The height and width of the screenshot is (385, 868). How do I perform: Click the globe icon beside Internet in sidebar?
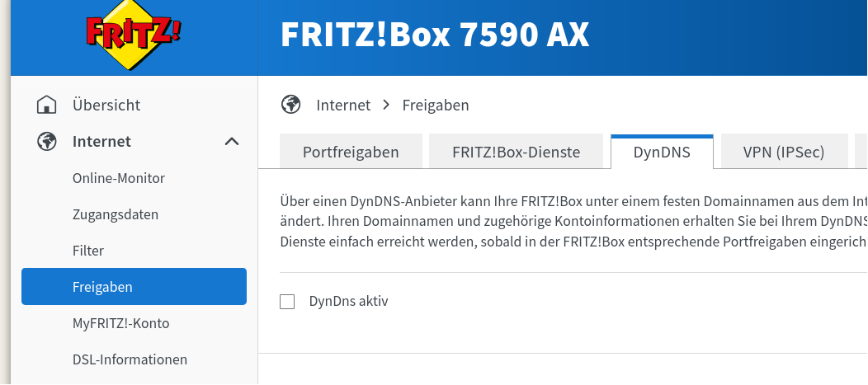(47, 142)
